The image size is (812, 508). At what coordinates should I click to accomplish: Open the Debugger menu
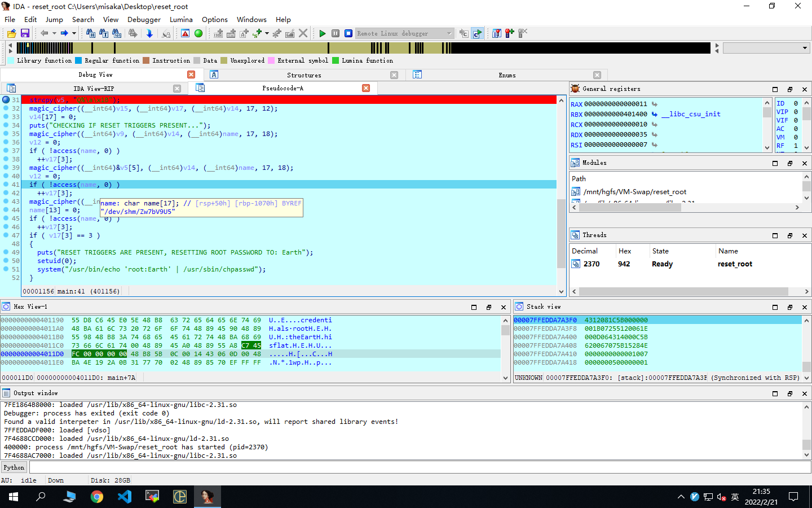pyautogui.click(x=144, y=19)
